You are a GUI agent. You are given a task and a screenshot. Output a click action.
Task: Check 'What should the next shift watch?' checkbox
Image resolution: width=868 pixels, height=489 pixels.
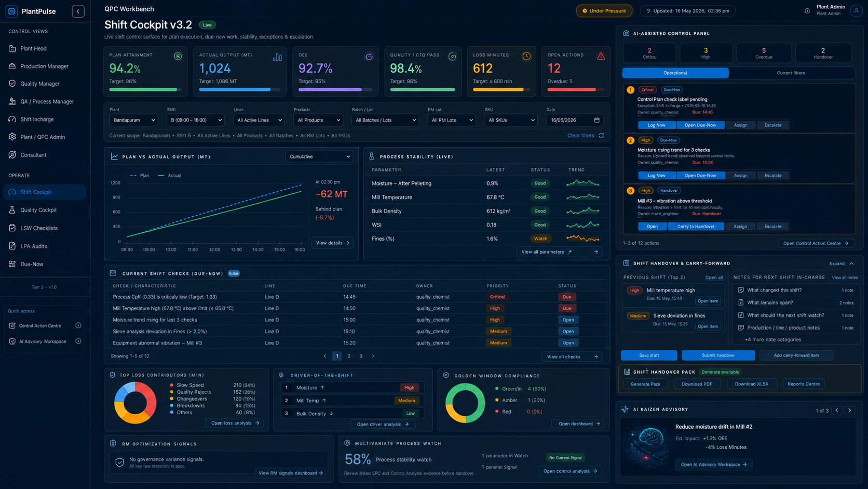coord(741,315)
